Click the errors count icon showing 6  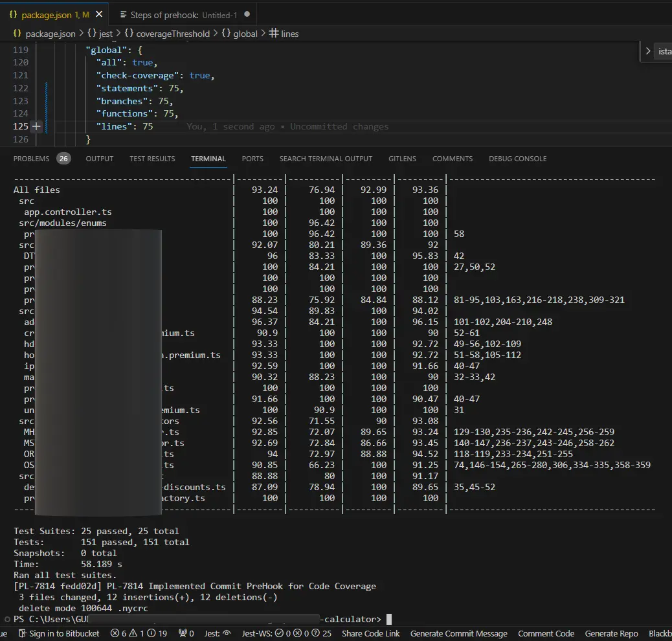tap(115, 633)
